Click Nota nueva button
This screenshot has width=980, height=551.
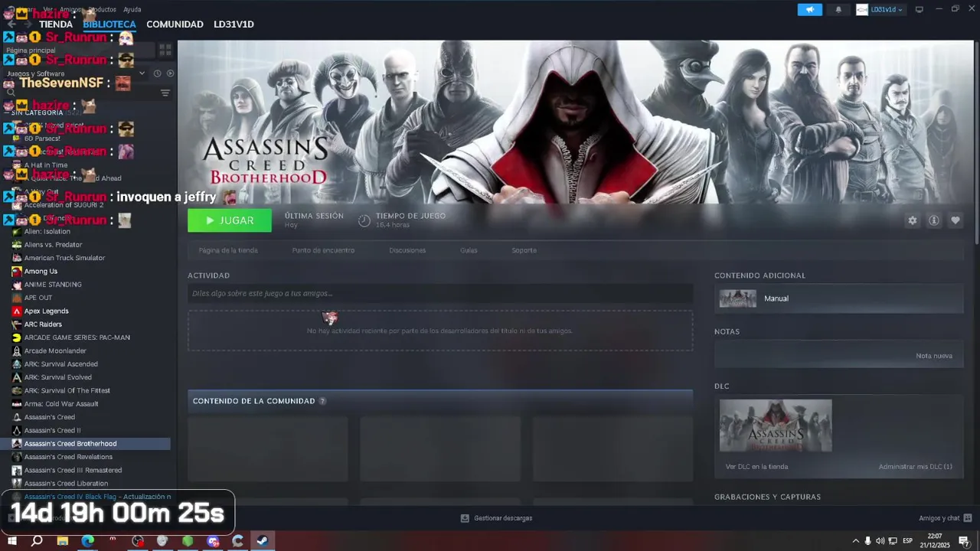coord(934,356)
